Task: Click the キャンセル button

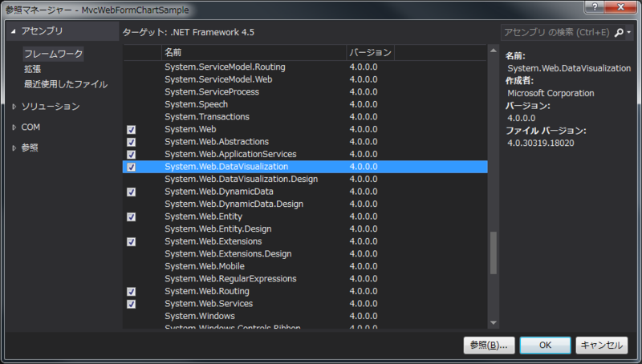Action: (x=601, y=346)
